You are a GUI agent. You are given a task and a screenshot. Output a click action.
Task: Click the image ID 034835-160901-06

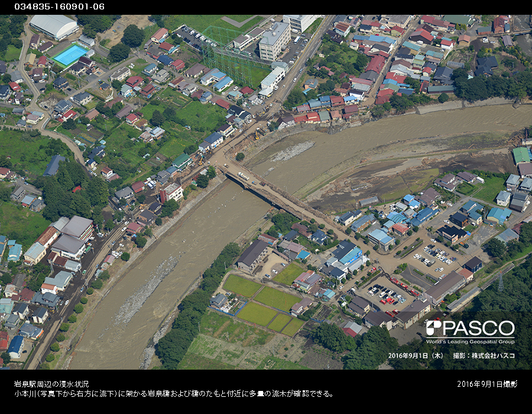(59, 7)
